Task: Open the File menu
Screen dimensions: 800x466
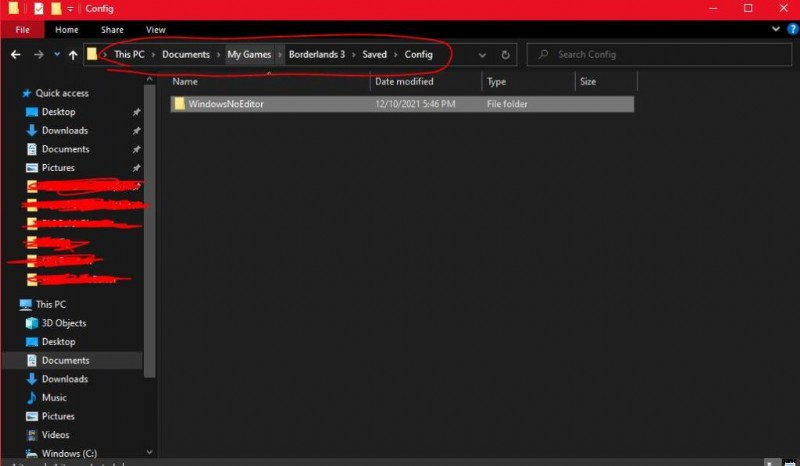Action: point(22,30)
